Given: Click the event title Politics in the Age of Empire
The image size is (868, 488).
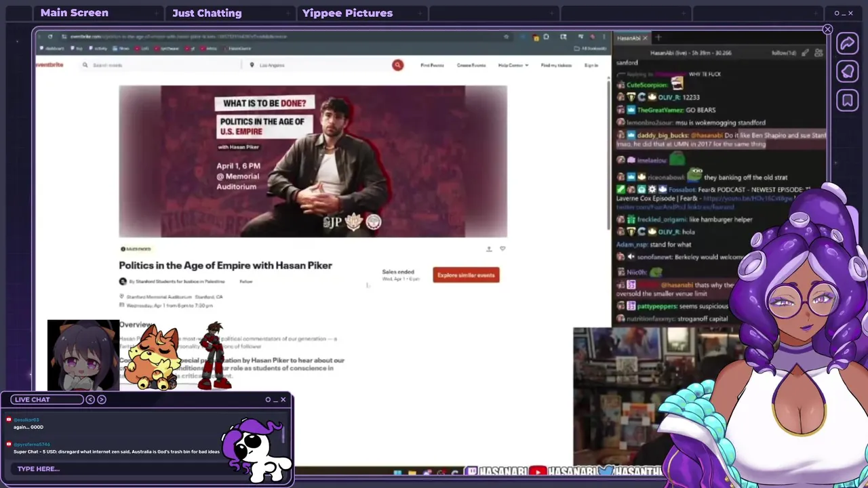Looking at the screenshot, I should pos(225,265).
